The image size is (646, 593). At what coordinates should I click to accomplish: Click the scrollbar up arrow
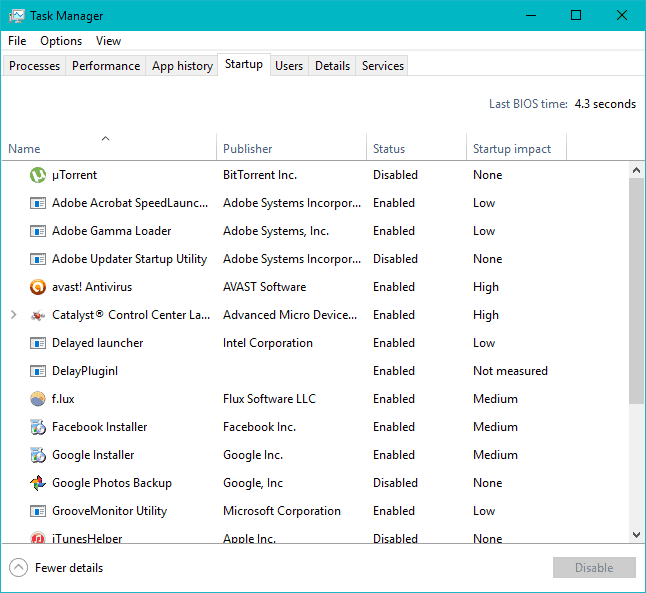click(x=637, y=170)
